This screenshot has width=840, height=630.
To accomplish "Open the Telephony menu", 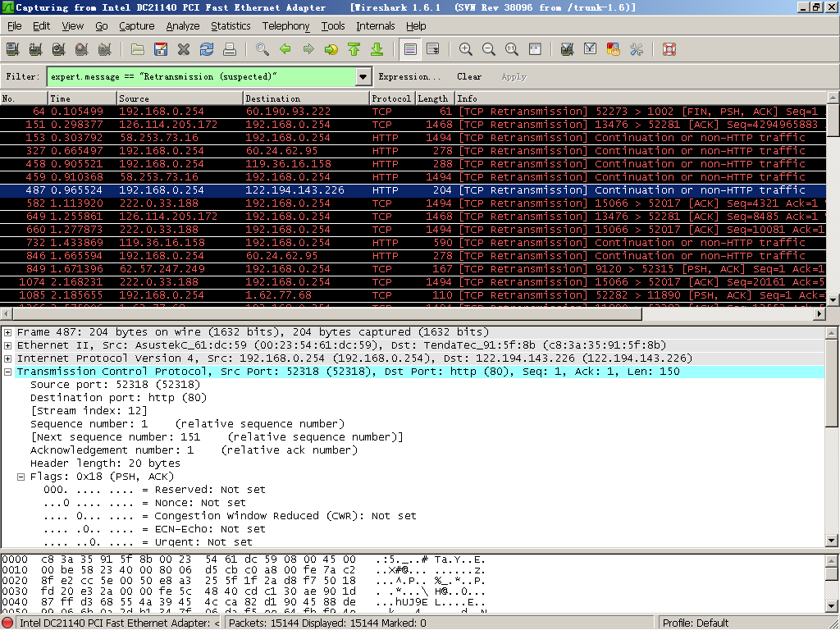I will click(285, 26).
